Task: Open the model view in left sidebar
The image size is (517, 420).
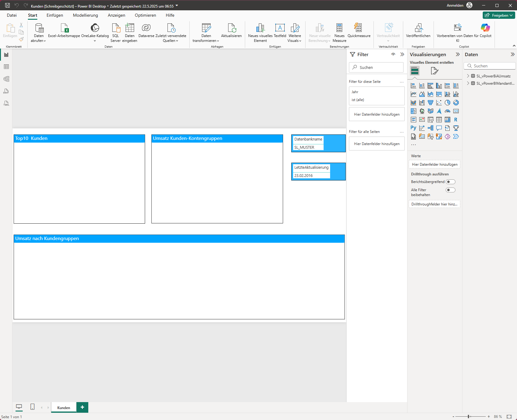Action: point(6,79)
